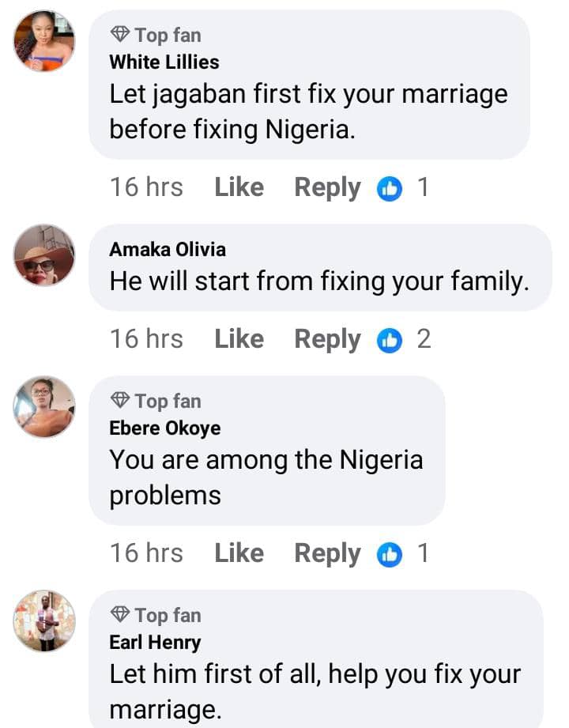Open the White Lillies profile name link
569x728 pixels.
coord(164,62)
